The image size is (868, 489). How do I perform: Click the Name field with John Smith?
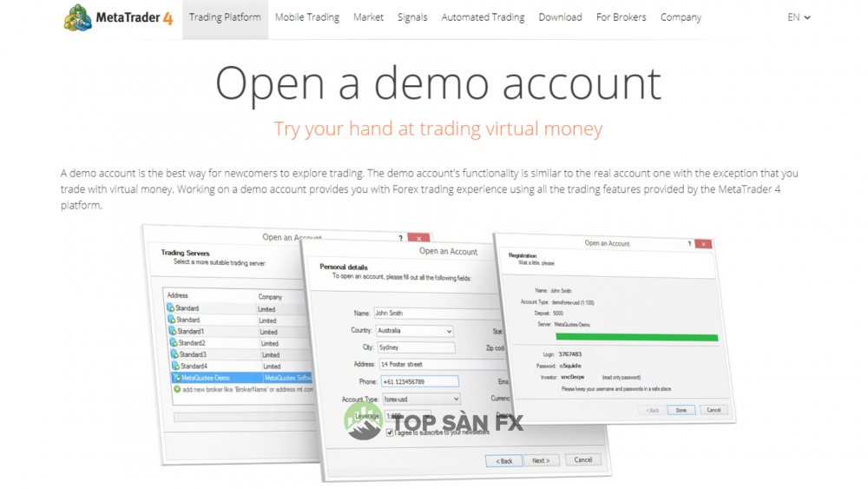[x=437, y=314]
